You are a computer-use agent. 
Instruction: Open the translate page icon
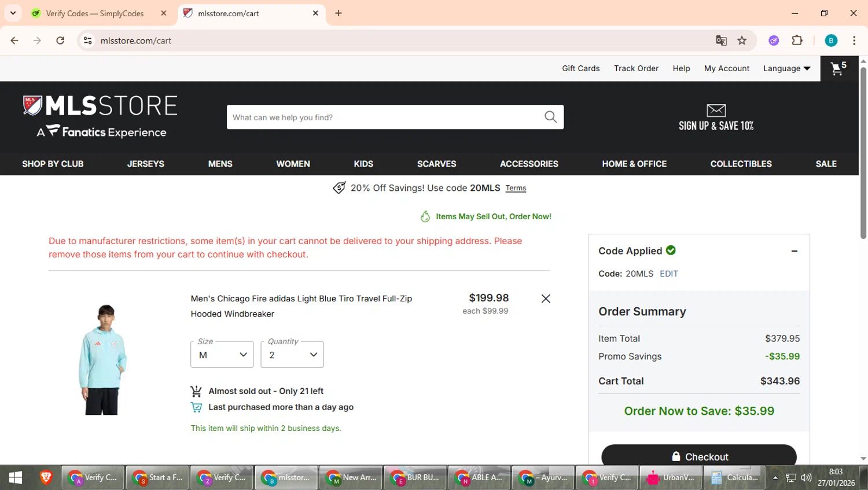pyautogui.click(x=721, y=40)
